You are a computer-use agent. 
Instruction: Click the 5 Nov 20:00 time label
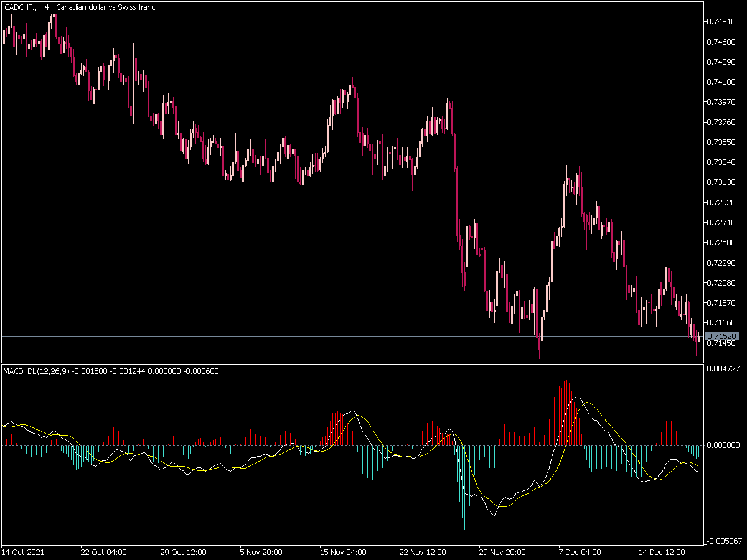(x=261, y=552)
